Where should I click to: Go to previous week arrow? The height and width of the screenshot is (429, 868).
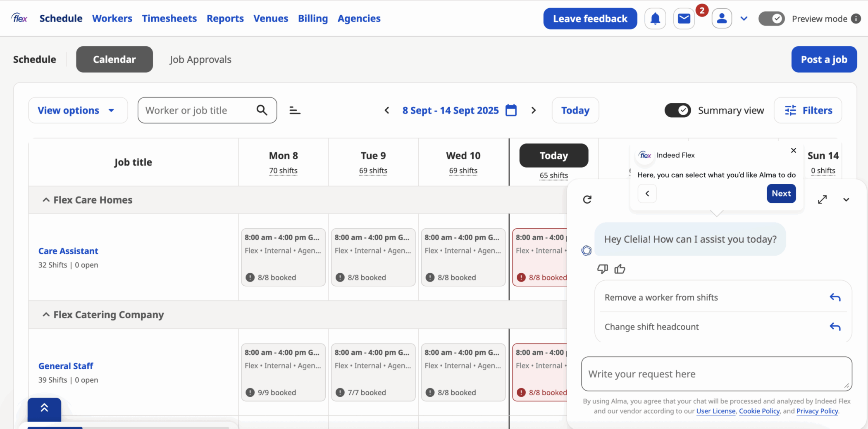coord(387,110)
